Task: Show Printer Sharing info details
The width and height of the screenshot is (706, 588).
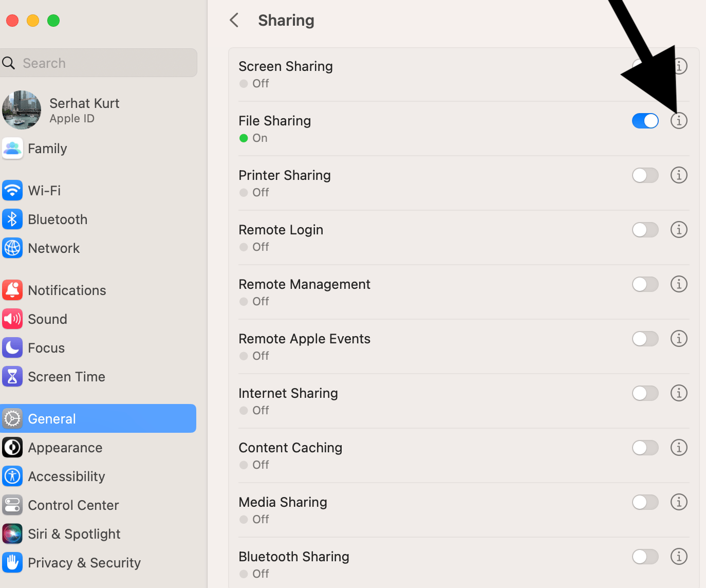Action: 679,175
